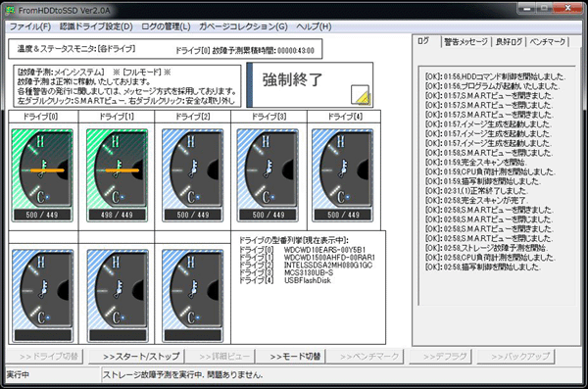Select the ドライブ[0] temperature gauge

click(x=42, y=175)
